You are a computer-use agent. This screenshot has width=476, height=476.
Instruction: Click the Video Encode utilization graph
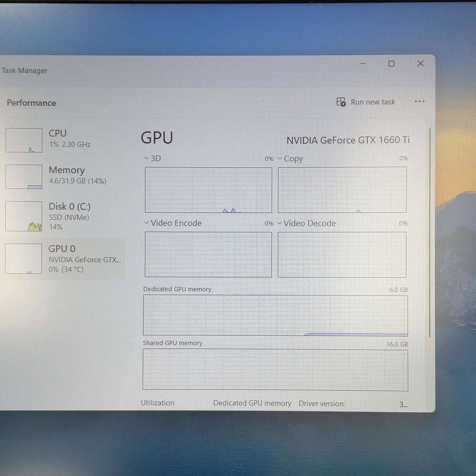[x=208, y=254]
